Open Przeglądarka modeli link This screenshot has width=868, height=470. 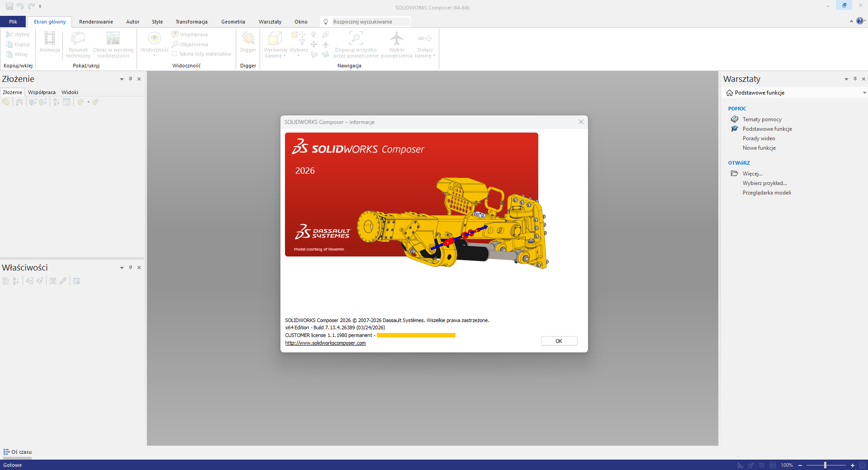[767, 193]
